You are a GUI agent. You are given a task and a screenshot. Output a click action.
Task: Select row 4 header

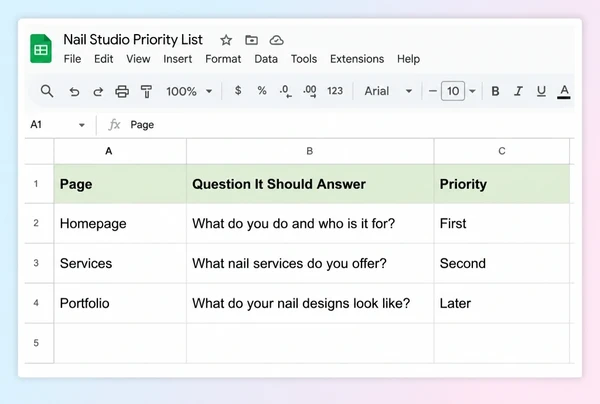point(39,303)
